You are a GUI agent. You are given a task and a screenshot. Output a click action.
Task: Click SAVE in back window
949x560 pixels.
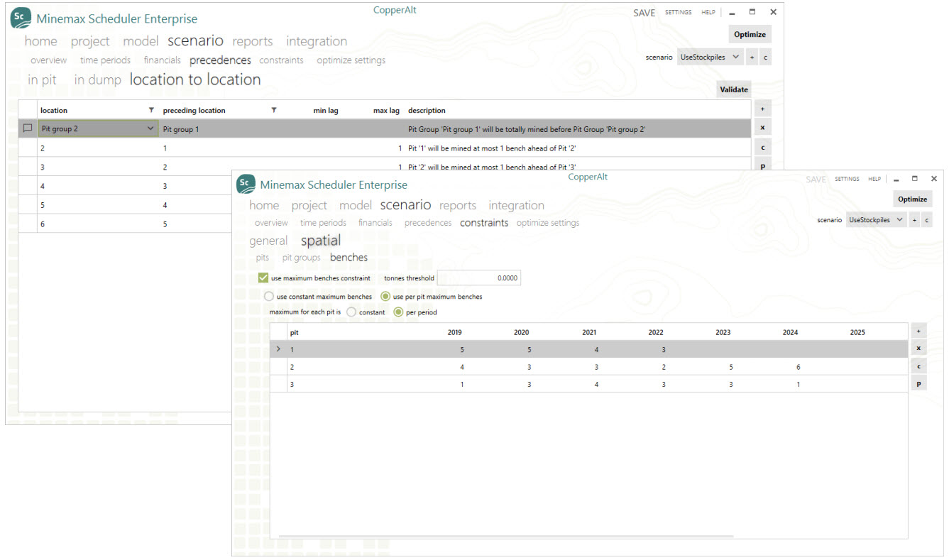(644, 13)
